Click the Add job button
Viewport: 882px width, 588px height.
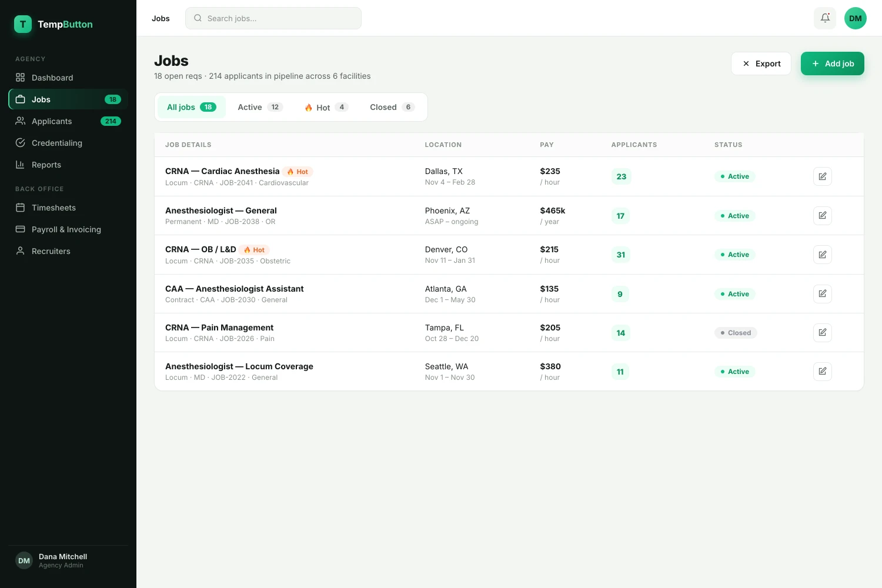pyautogui.click(x=833, y=64)
